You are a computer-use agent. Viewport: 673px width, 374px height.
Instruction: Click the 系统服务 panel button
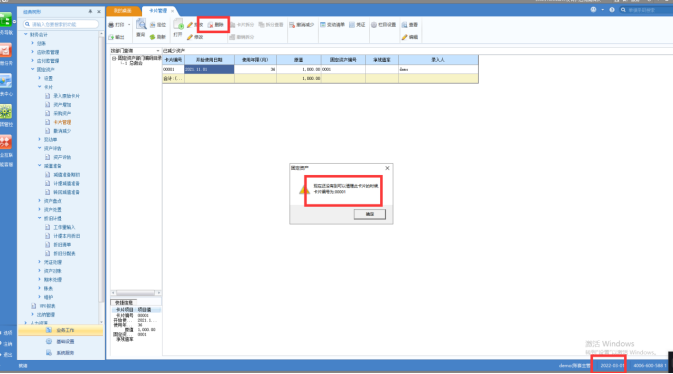point(61,353)
